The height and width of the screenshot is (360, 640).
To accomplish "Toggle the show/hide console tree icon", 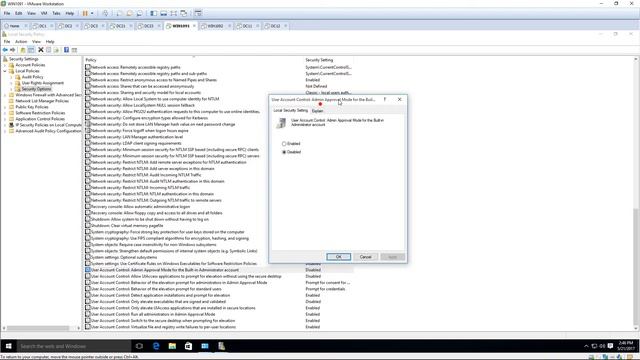I will (x=31, y=50).
